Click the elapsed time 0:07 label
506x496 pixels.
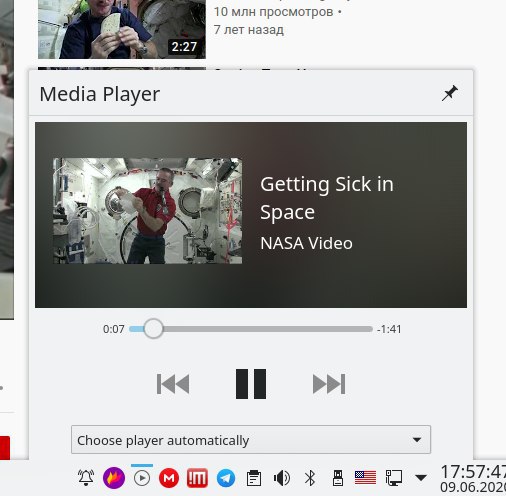(114, 329)
